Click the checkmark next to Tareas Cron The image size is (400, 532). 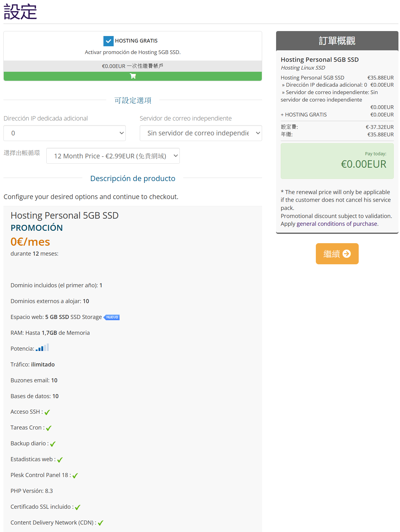tap(49, 428)
